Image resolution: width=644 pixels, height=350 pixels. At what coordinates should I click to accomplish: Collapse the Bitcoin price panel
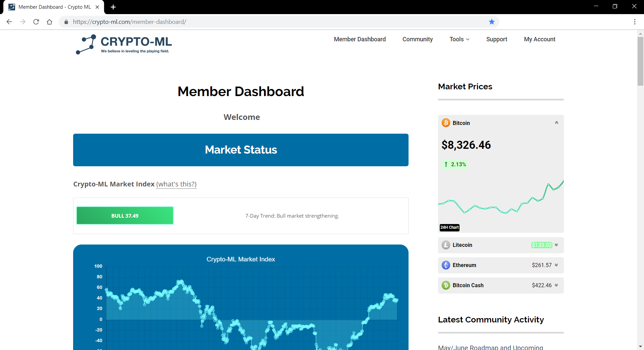556,123
